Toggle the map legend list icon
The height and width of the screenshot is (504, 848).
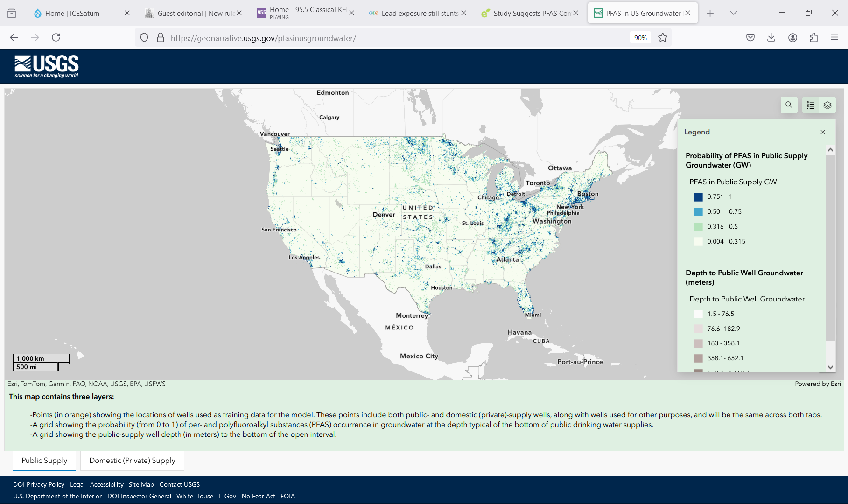tap(811, 105)
